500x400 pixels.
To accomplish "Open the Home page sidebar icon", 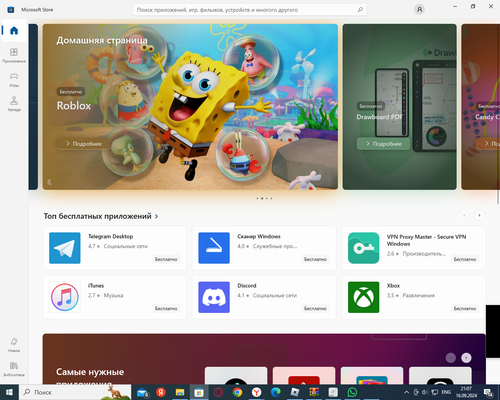I will point(14,31).
